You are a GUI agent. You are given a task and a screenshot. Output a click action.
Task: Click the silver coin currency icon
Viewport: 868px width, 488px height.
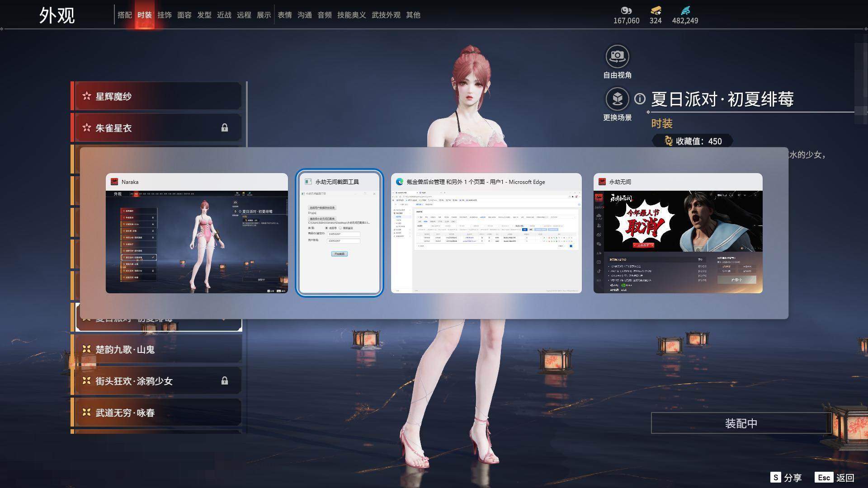(626, 10)
